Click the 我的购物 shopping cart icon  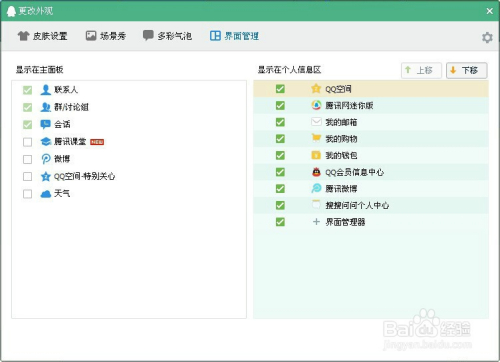[x=316, y=138]
